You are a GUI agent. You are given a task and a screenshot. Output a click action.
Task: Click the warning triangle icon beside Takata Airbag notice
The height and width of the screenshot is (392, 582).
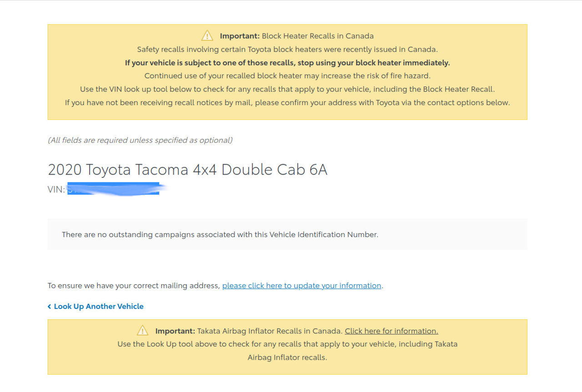click(143, 331)
